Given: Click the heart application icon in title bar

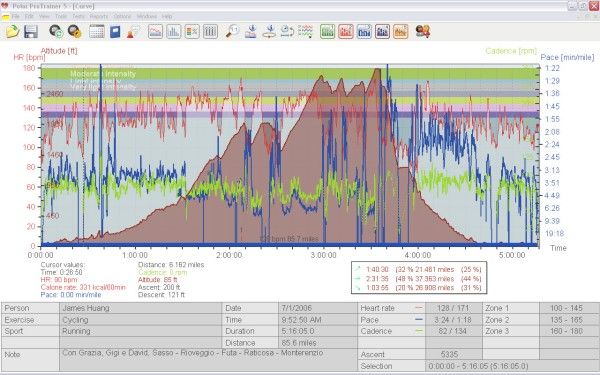Looking at the screenshot, I should 5,6.
